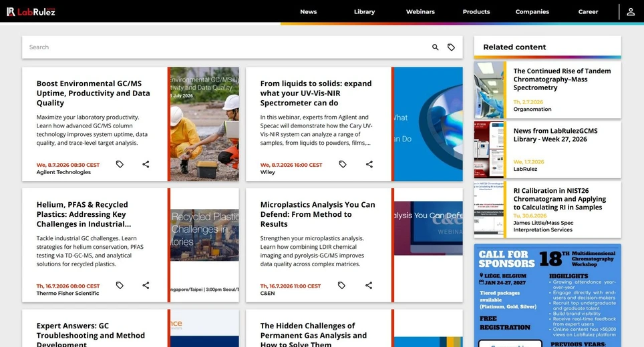Click Thermo Fisher Scientific organizer name
The image size is (644, 347).
tap(67, 293)
